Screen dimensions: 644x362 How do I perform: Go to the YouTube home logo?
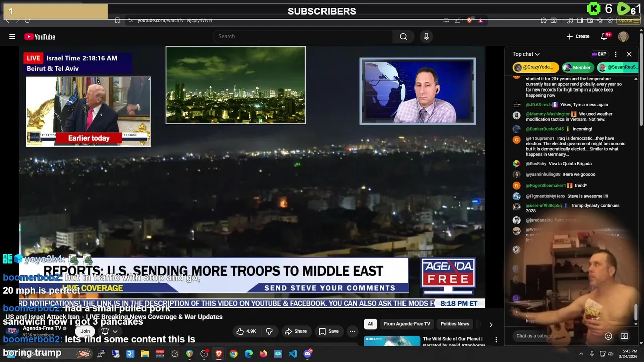click(x=40, y=36)
